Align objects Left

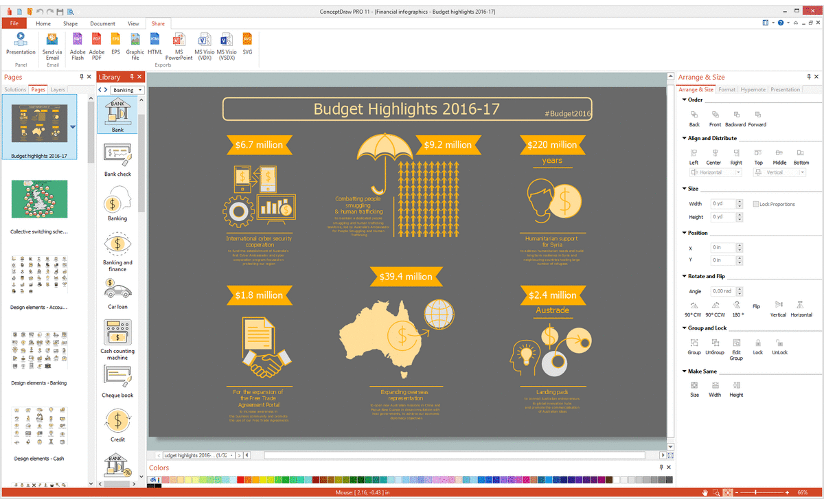(x=694, y=157)
